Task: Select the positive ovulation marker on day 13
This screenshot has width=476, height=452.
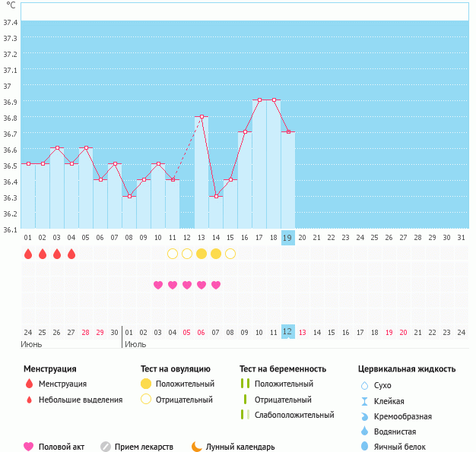Action: pos(202,254)
